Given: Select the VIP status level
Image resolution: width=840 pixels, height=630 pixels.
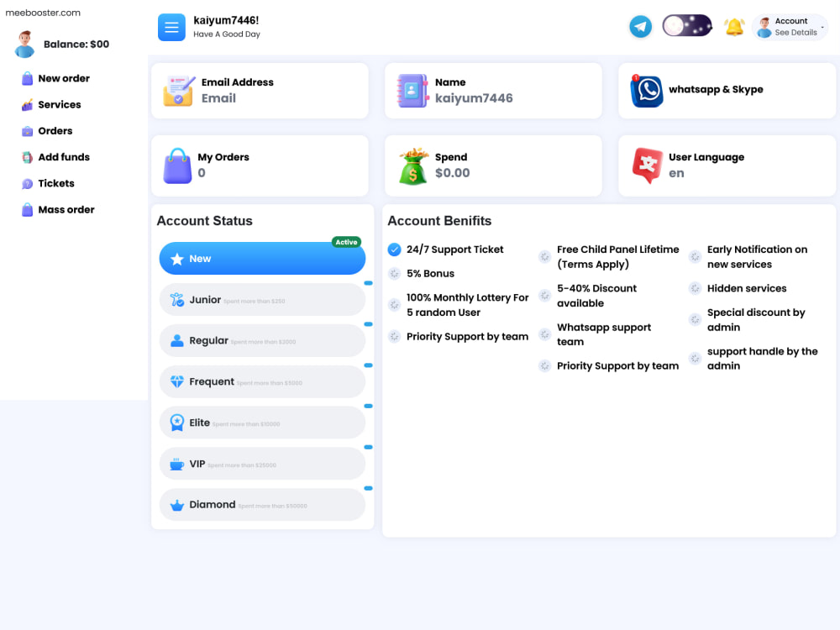Looking at the screenshot, I should click(x=262, y=464).
